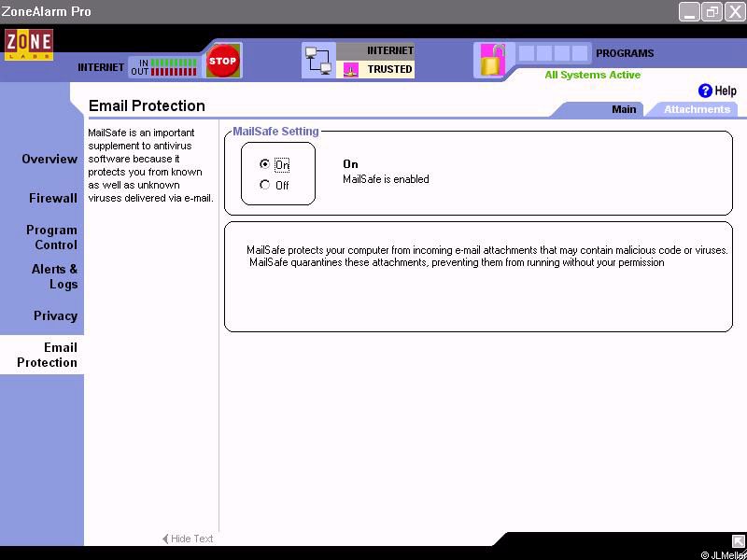The image size is (747, 560).
Task: Click the INTERNET zone label
Action: 390,50
